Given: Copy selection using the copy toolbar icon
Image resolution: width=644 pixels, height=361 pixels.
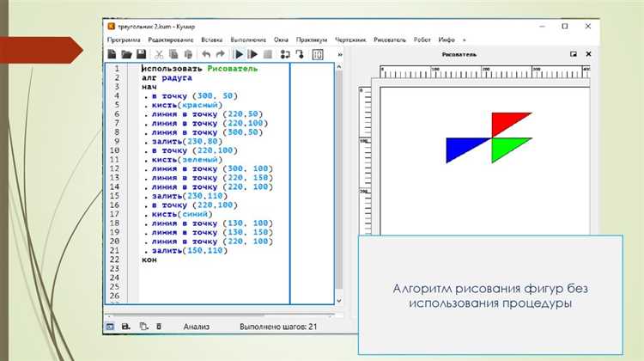Looking at the screenshot, I should point(173,54).
